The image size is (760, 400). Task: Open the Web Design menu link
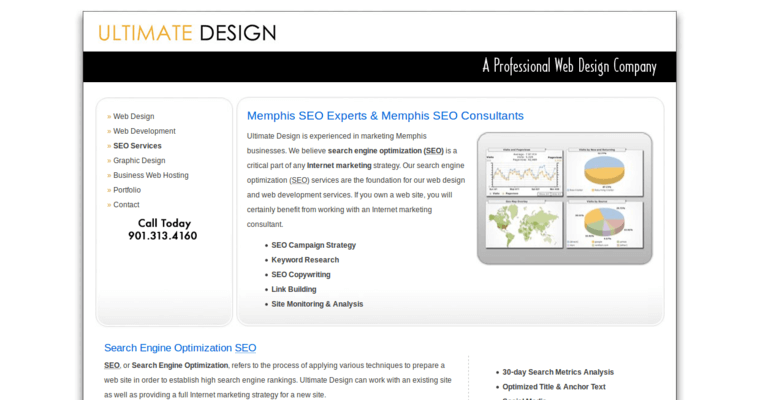click(133, 116)
